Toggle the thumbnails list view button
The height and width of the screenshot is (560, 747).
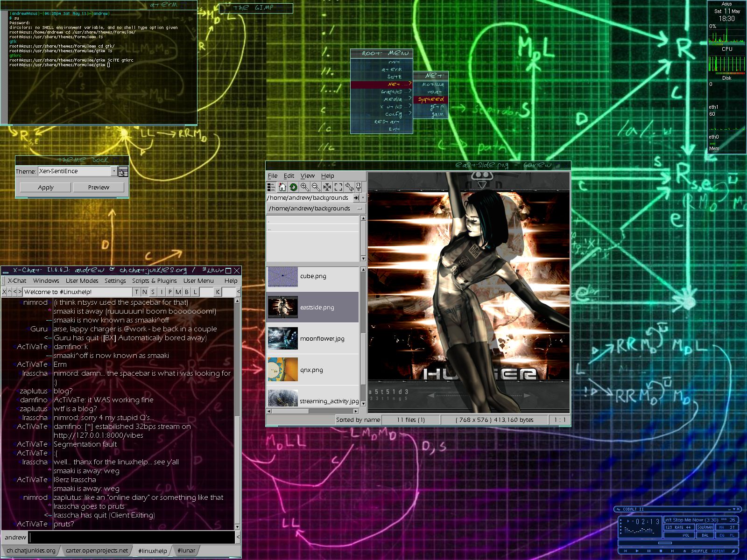[271, 187]
